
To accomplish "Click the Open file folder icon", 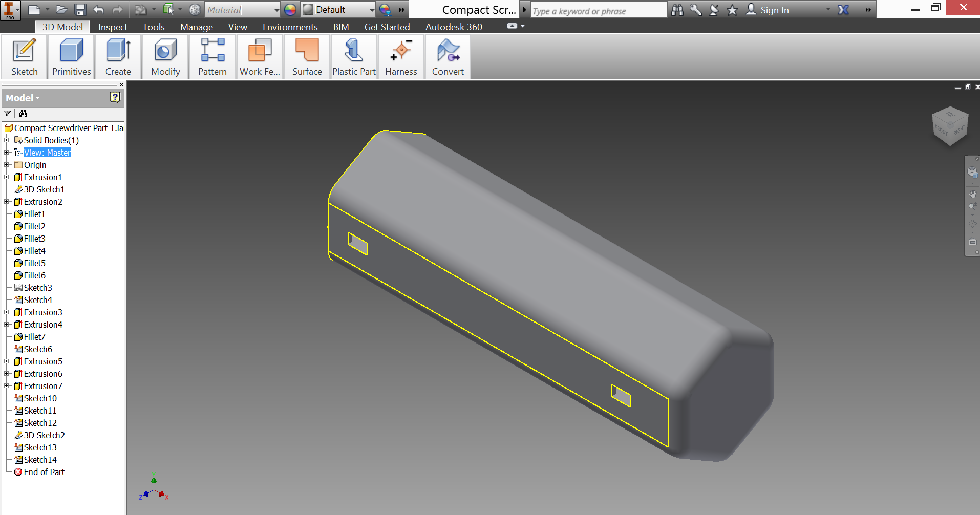I will coord(61,10).
